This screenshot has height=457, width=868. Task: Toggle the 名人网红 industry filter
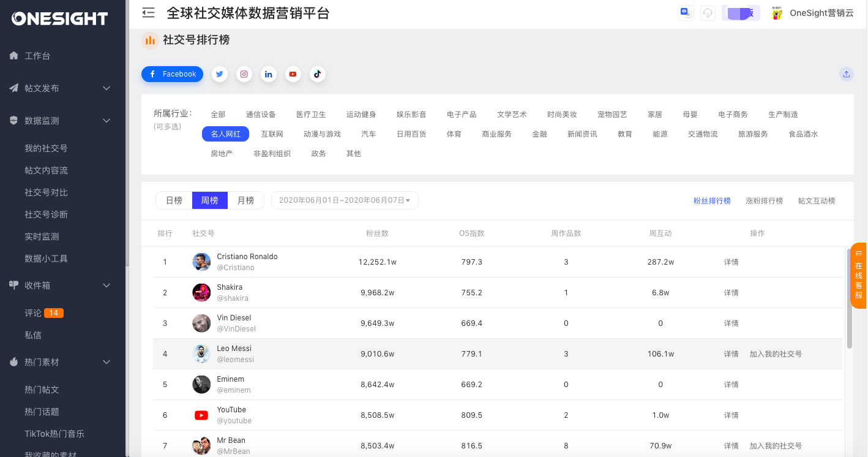pos(225,134)
